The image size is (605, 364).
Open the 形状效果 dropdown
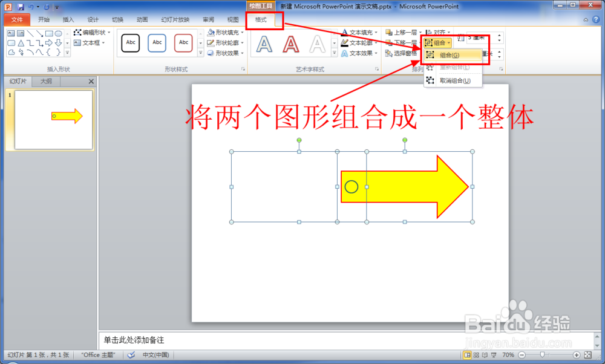point(225,53)
